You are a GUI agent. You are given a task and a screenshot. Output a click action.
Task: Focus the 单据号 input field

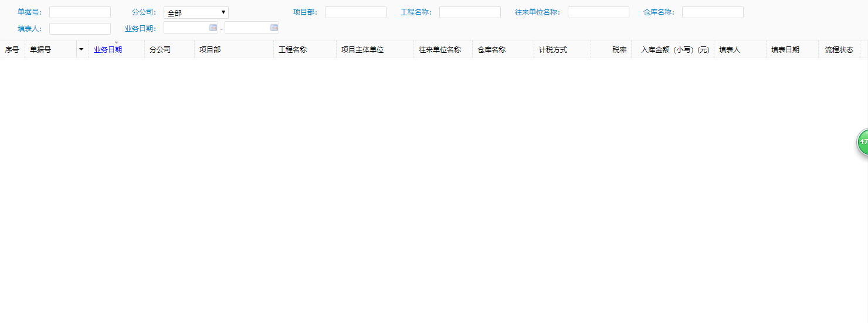click(80, 12)
